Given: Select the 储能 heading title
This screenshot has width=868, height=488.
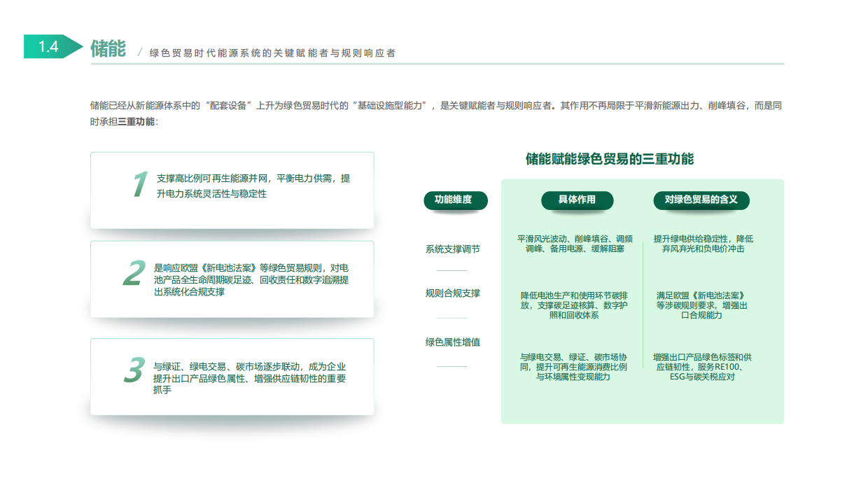Looking at the screenshot, I should point(108,48).
